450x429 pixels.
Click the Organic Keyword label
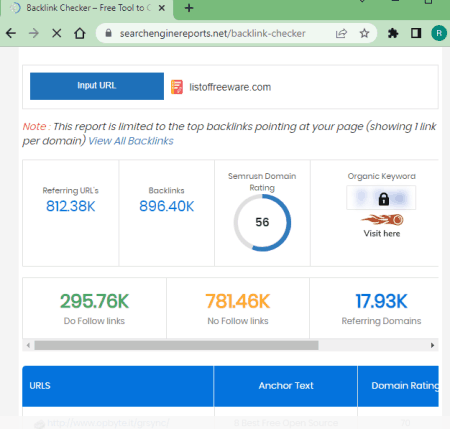tap(382, 176)
